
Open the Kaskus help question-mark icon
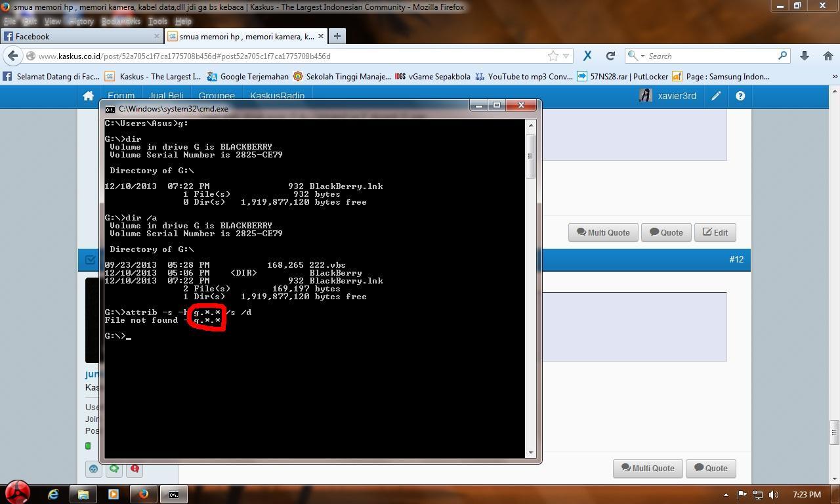[740, 96]
